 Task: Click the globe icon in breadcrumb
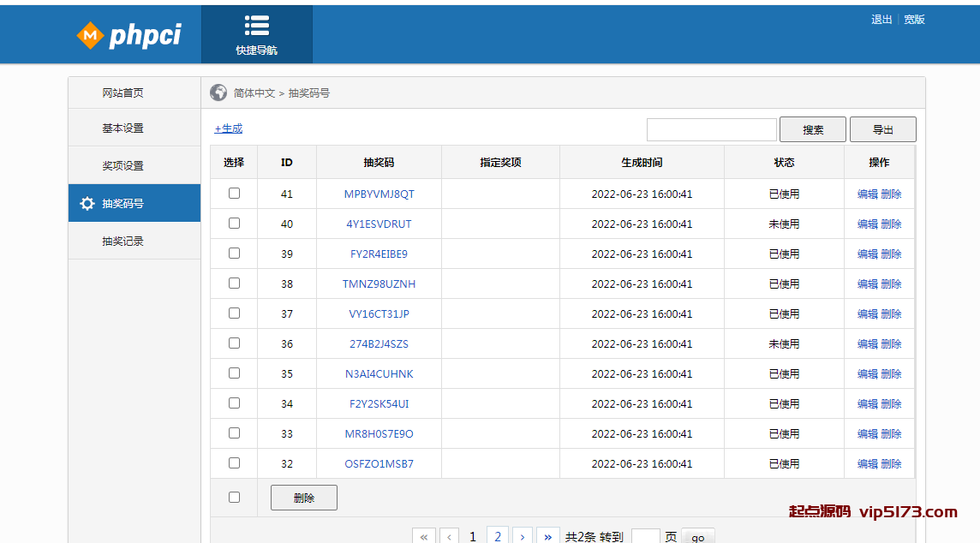pos(218,92)
